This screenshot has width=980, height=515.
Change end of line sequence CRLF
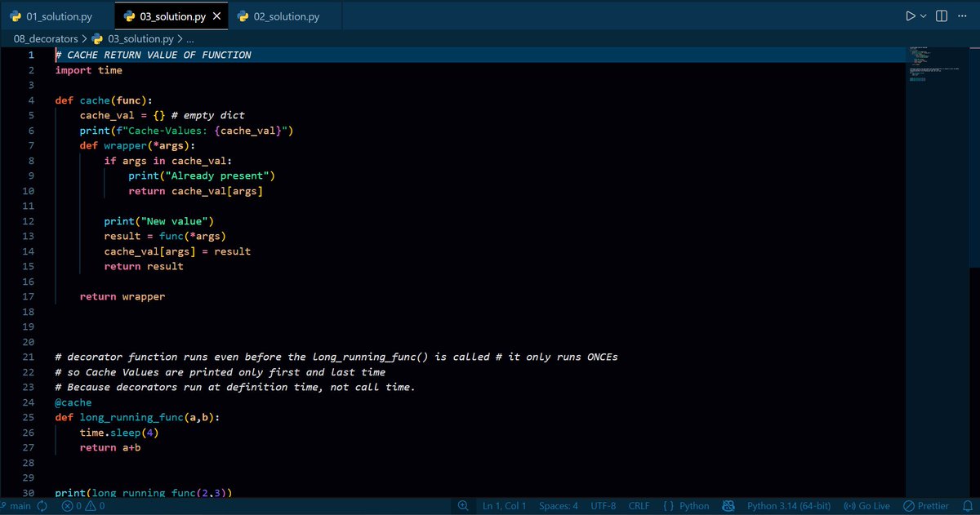coord(639,506)
